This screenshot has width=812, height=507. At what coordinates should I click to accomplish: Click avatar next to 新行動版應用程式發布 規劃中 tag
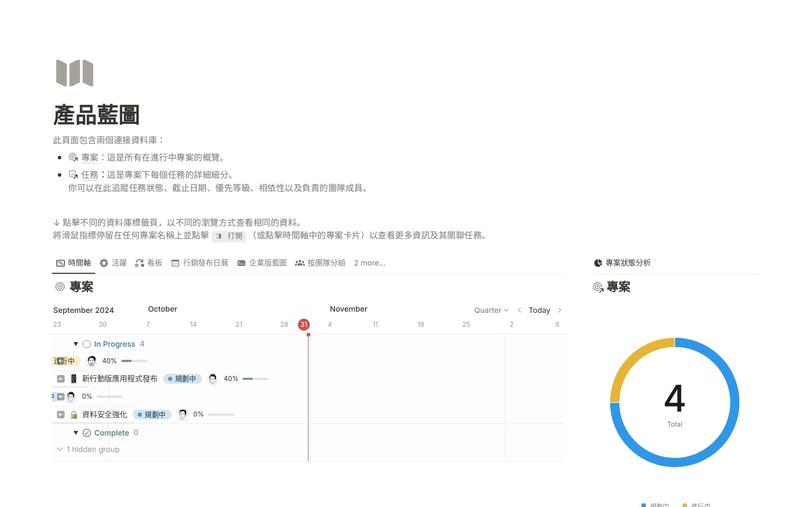click(213, 379)
